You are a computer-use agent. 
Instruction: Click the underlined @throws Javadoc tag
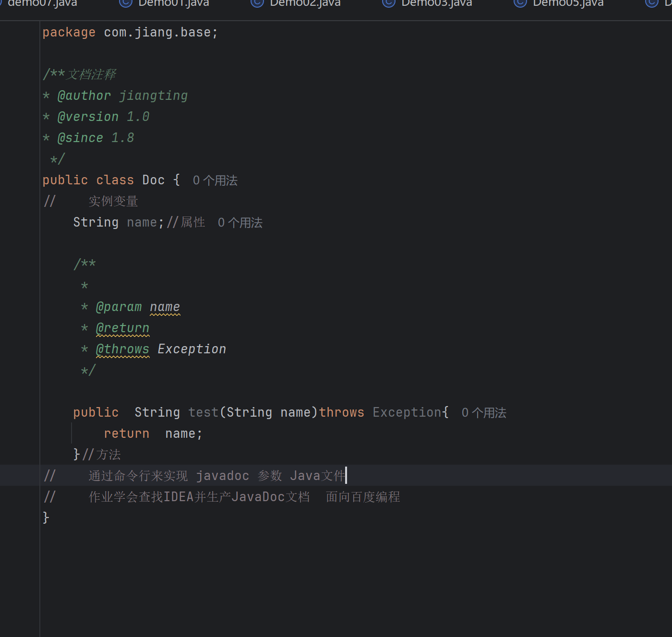pyautogui.click(x=122, y=349)
